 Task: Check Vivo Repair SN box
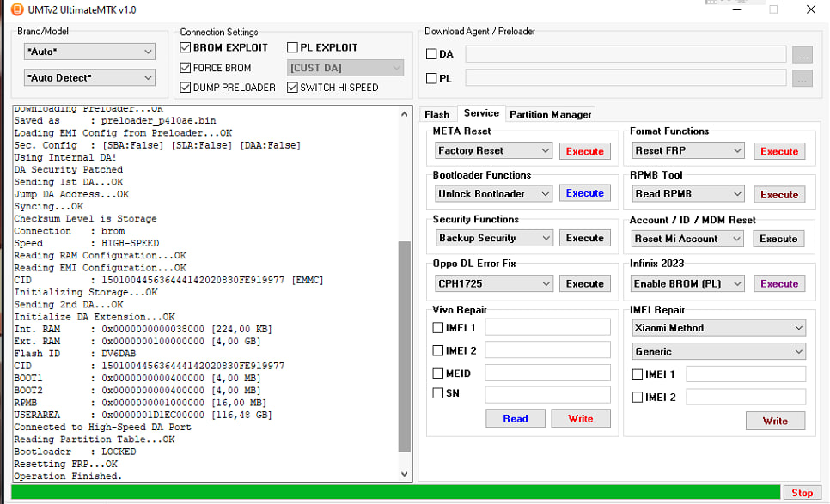coord(437,393)
